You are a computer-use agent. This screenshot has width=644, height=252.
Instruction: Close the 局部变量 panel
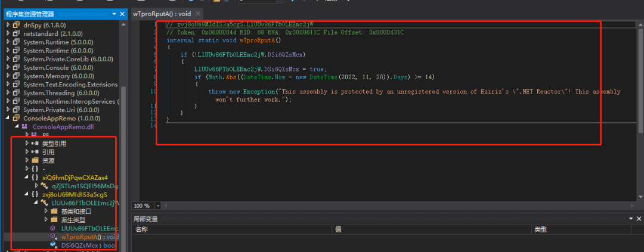pyautogui.click(x=639, y=219)
